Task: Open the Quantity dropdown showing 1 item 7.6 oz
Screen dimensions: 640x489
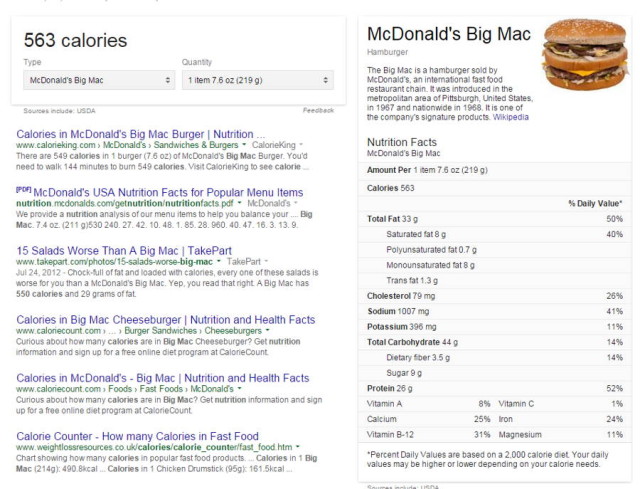Action: 258,80
